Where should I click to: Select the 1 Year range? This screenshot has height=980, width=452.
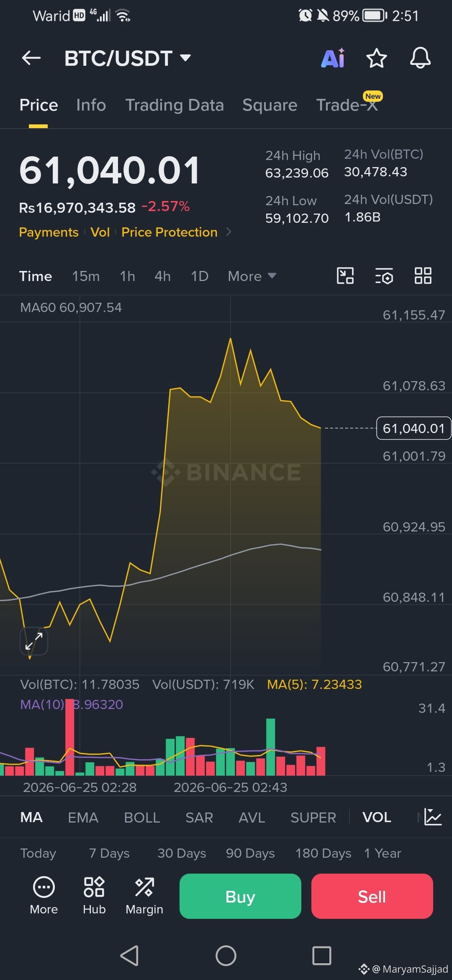(x=383, y=853)
